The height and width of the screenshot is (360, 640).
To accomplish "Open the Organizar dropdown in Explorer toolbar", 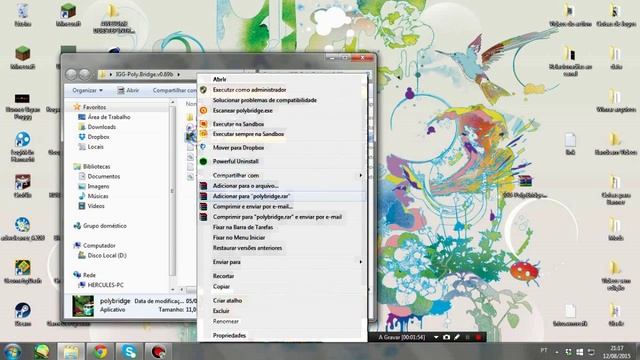I will (x=87, y=90).
